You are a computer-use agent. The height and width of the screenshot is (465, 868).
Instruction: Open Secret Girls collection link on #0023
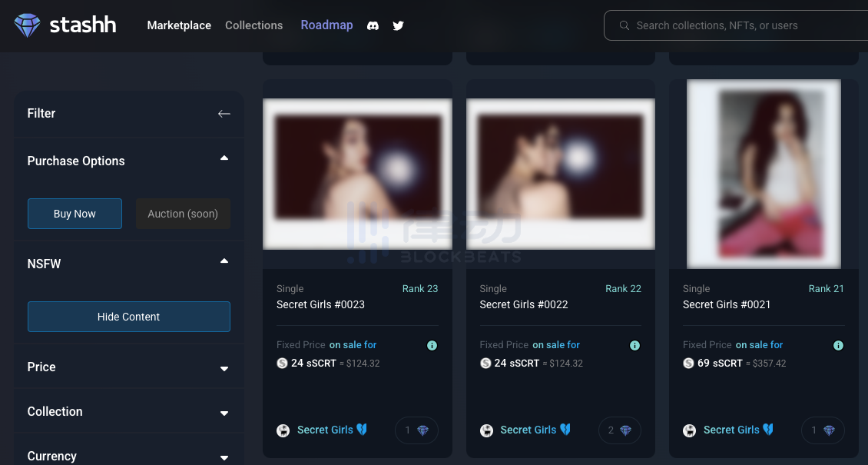click(x=325, y=430)
